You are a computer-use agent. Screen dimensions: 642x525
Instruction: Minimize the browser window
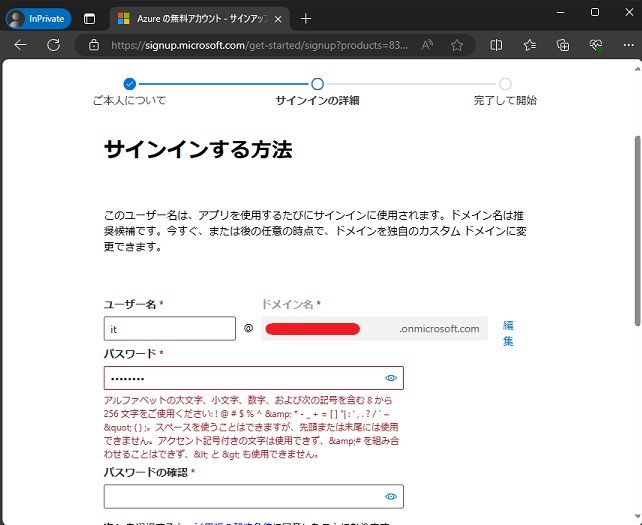[561, 12]
